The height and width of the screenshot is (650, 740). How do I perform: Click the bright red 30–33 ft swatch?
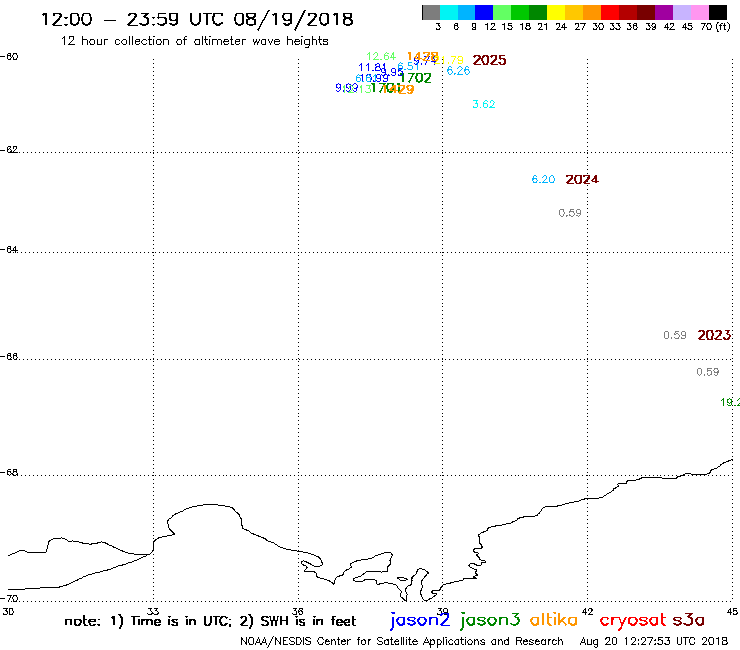[x=610, y=12]
